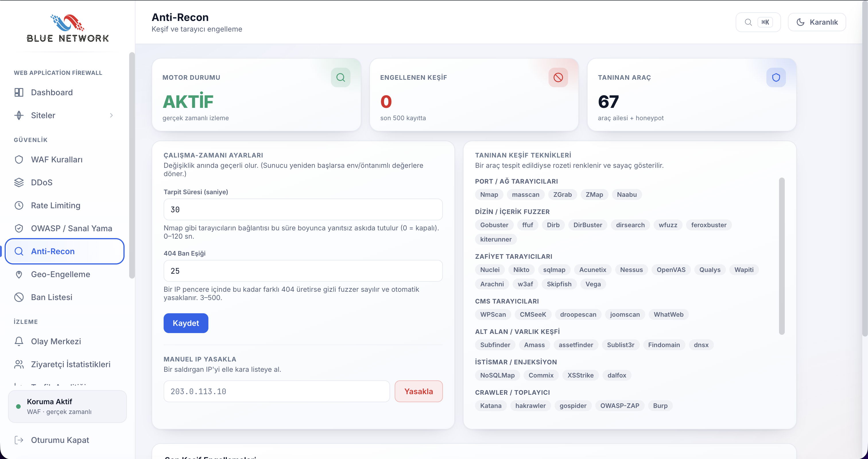Click the Yasakla button
Image resolution: width=868 pixels, height=459 pixels.
418,391
